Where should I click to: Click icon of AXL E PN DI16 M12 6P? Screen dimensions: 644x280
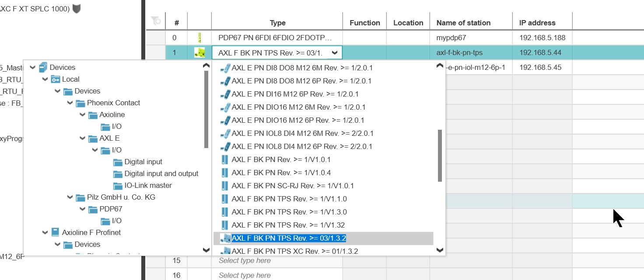(225, 94)
